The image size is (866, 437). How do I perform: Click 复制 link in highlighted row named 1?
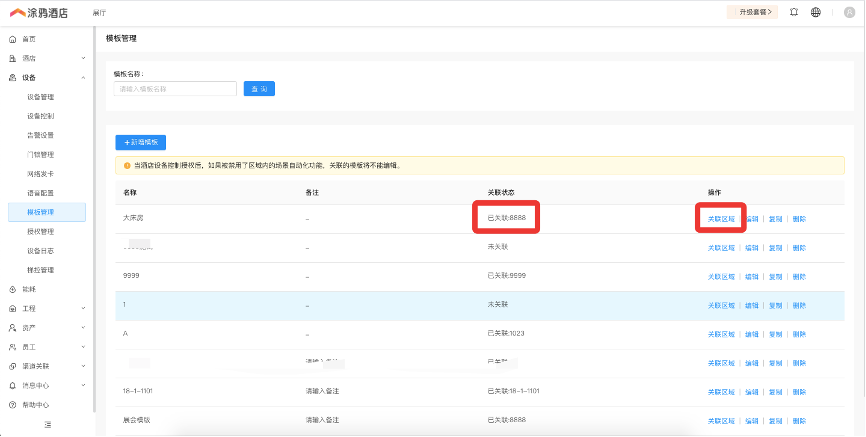point(775,306)
